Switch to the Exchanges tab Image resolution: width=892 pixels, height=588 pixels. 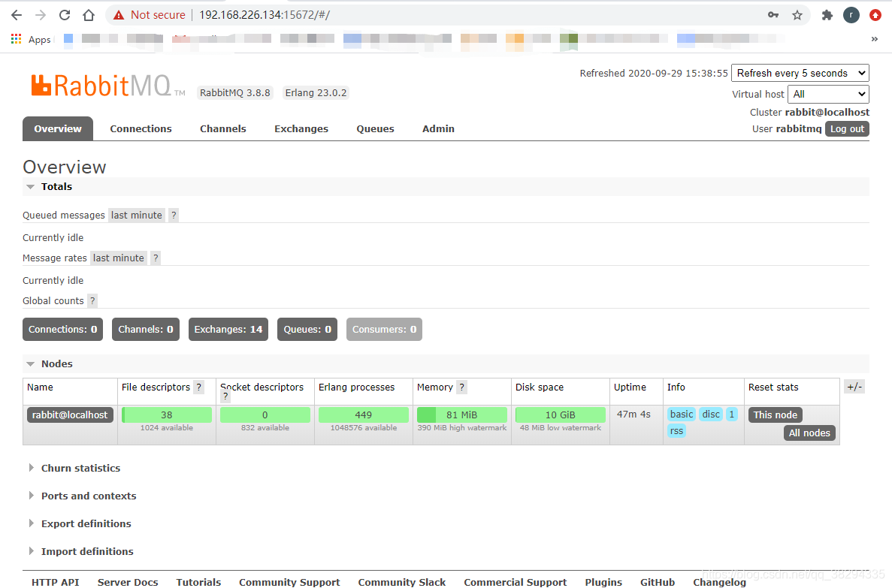(301, 128)
